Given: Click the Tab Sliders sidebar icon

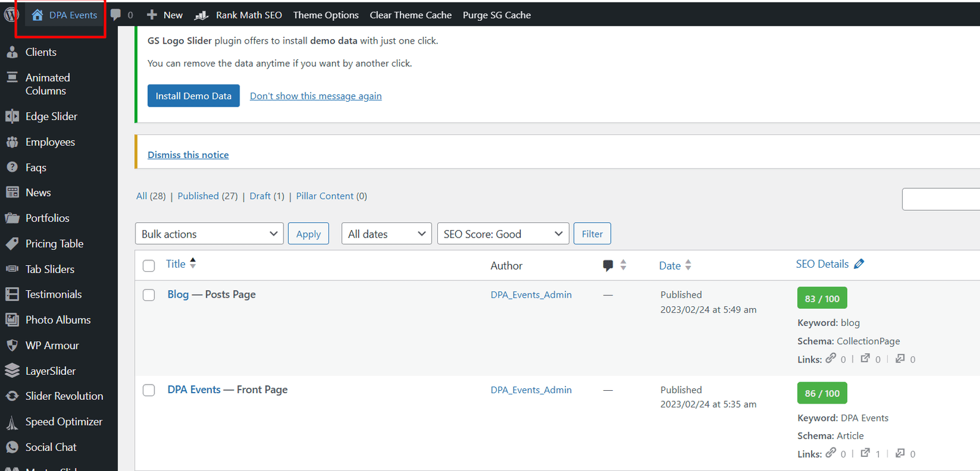Looking at the screenshot, I should (12, 269).
